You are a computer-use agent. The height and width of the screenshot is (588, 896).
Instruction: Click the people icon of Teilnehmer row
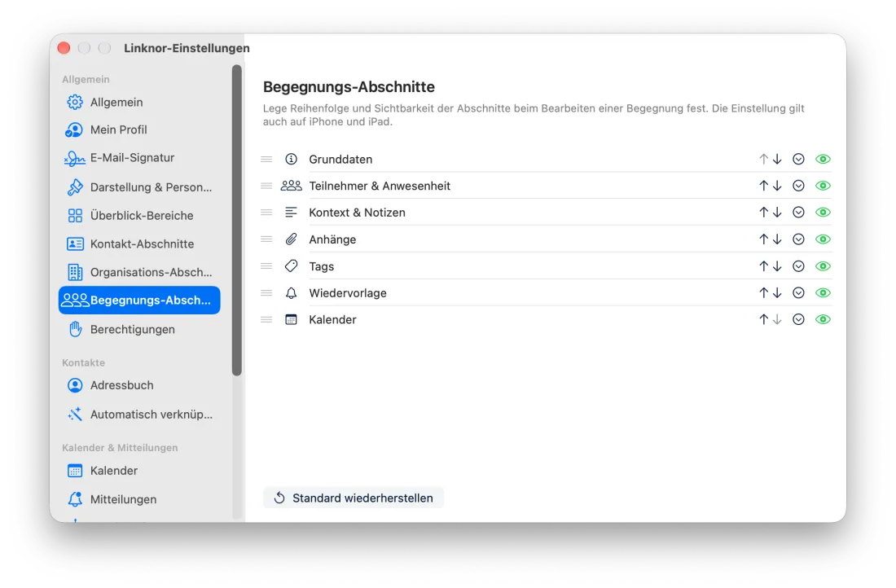(292, 186)
